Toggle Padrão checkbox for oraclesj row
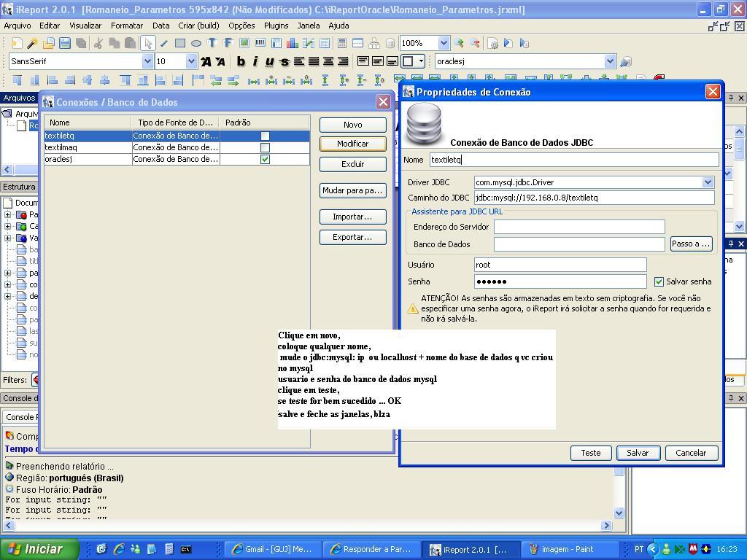The height and width of the screenshot is (560, 747). coord(265,159)
